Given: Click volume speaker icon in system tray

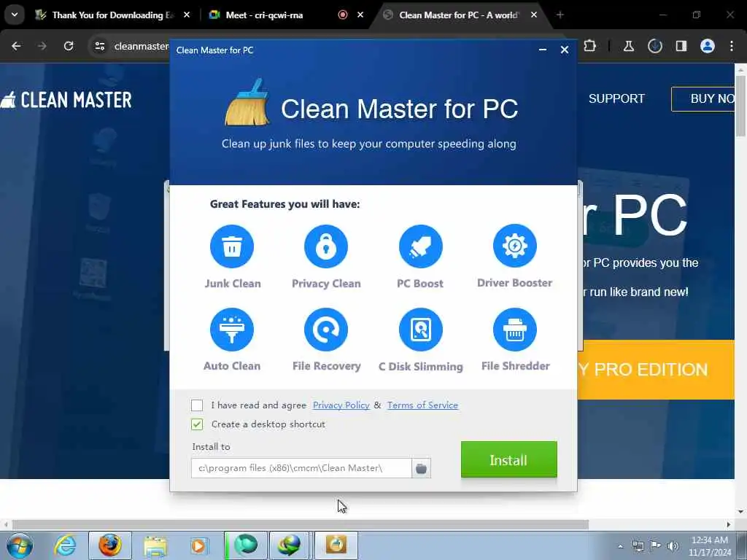Looking at the screenshot, I should 673,546.
